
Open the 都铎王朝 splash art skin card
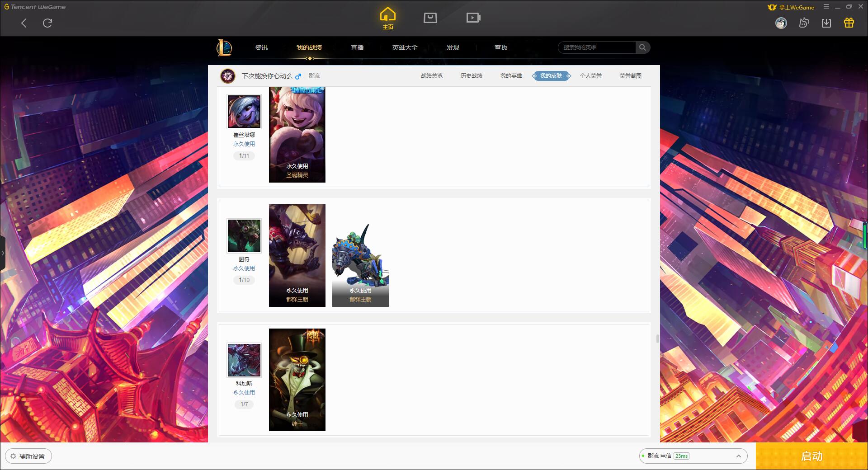coord(297,255)
